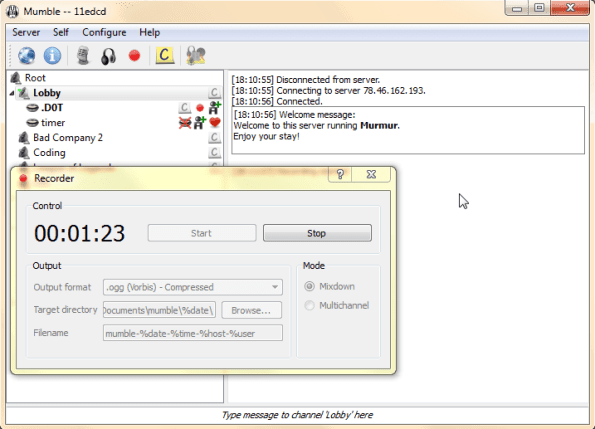Image resolution: width=595 pixels, height=429 pixels.
Task: Click Bad Company 2 channel comment icon
Action: (x=214, y=137)
